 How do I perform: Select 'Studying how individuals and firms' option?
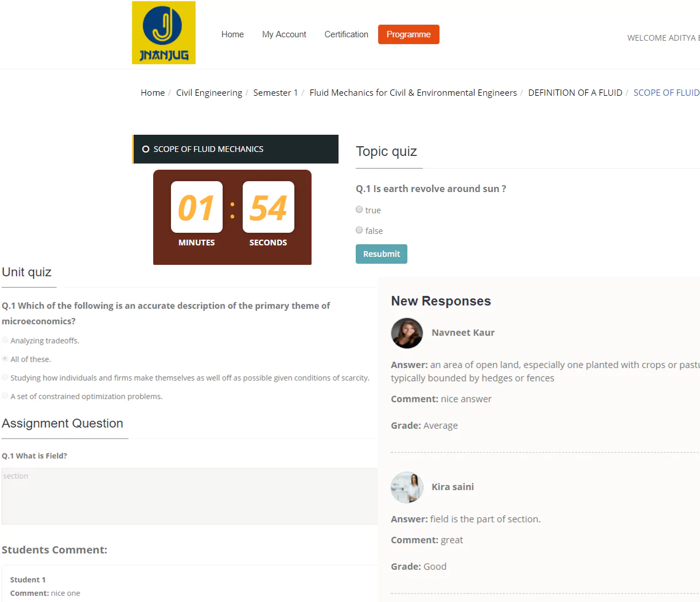(5, 377)
